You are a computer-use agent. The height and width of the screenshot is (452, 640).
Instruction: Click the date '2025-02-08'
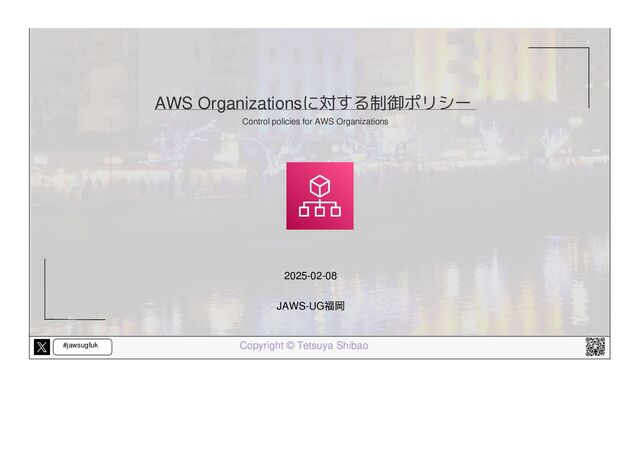click(311, 276)
